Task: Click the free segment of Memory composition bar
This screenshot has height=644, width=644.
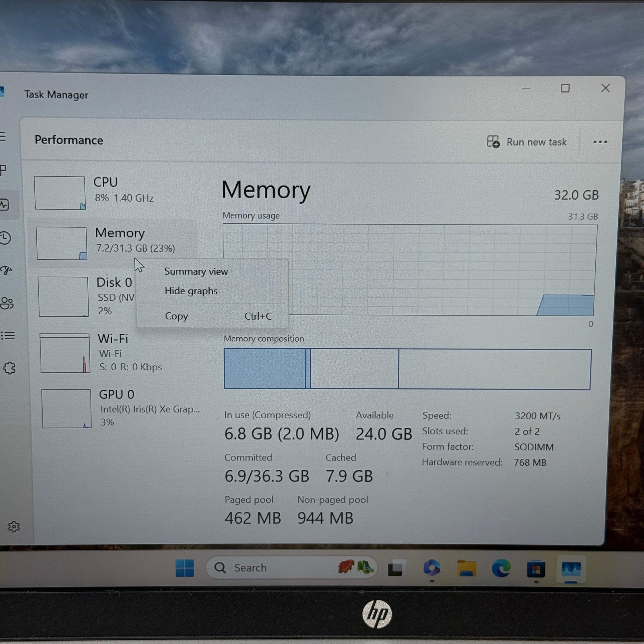Action: [x=495, y=369]
